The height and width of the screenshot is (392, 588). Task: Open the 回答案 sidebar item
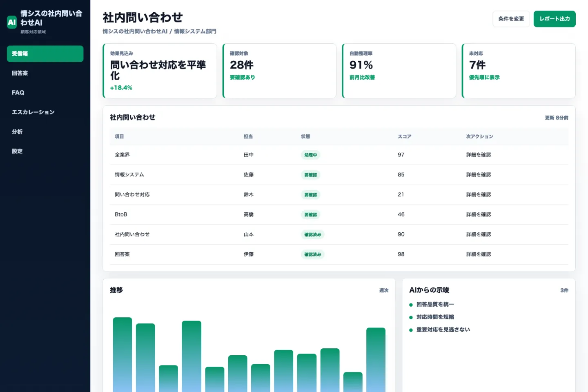[x=45, y=73]
